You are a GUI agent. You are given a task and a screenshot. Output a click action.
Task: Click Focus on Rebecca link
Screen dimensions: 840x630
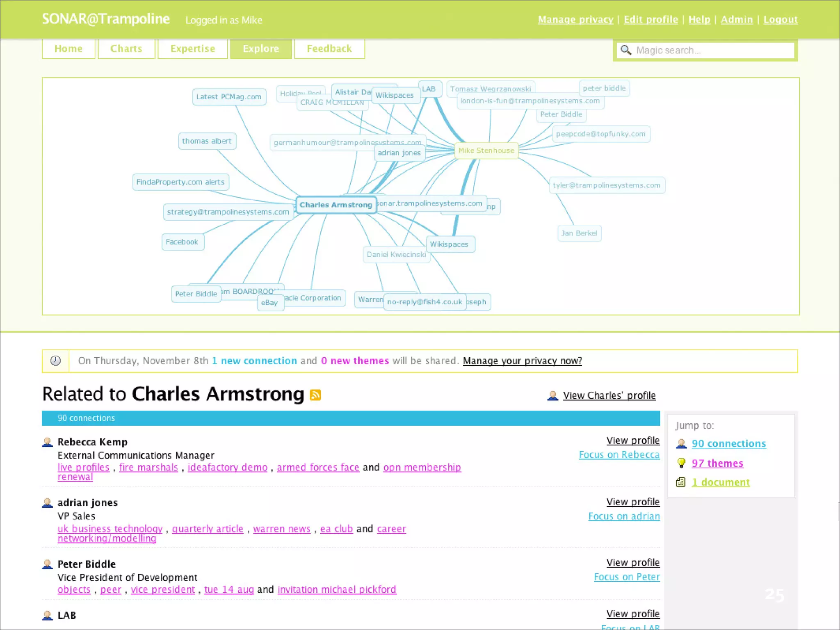point(619,455)
